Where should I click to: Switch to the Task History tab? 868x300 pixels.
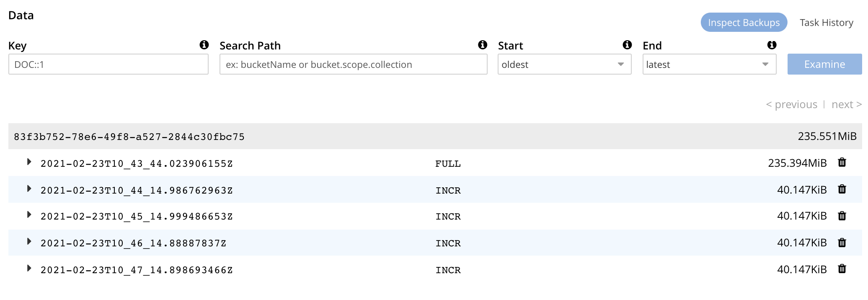(826, 23)
